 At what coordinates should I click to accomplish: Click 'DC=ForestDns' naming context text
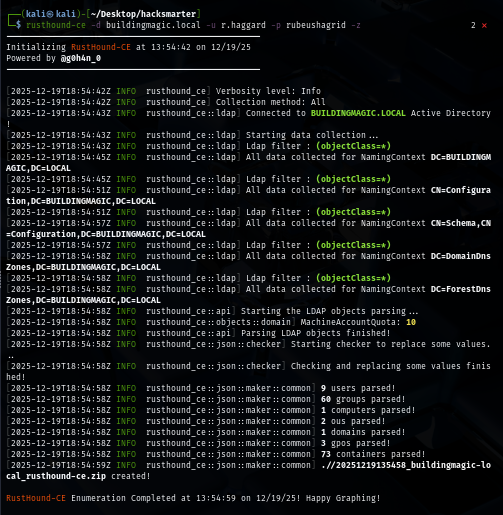click(x=461, y=289)
